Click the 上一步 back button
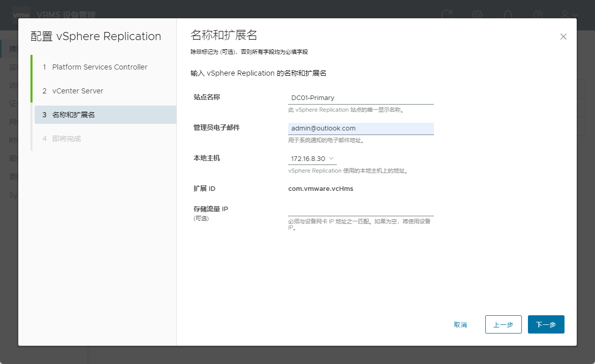This screenshot has width=595, height=364. [503, 324]
